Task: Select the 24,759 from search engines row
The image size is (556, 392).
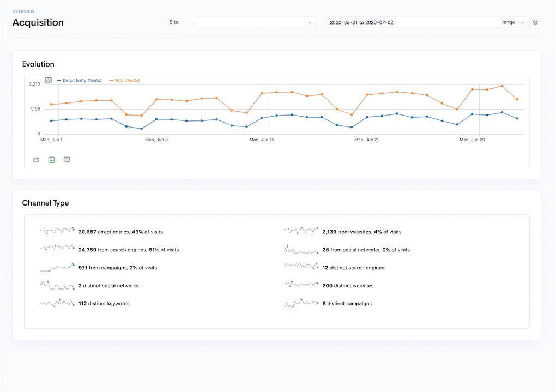Action: tap(129, 250)
